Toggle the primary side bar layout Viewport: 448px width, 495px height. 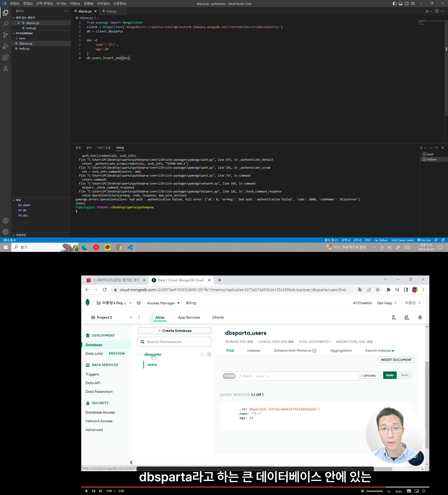(395, 3)
